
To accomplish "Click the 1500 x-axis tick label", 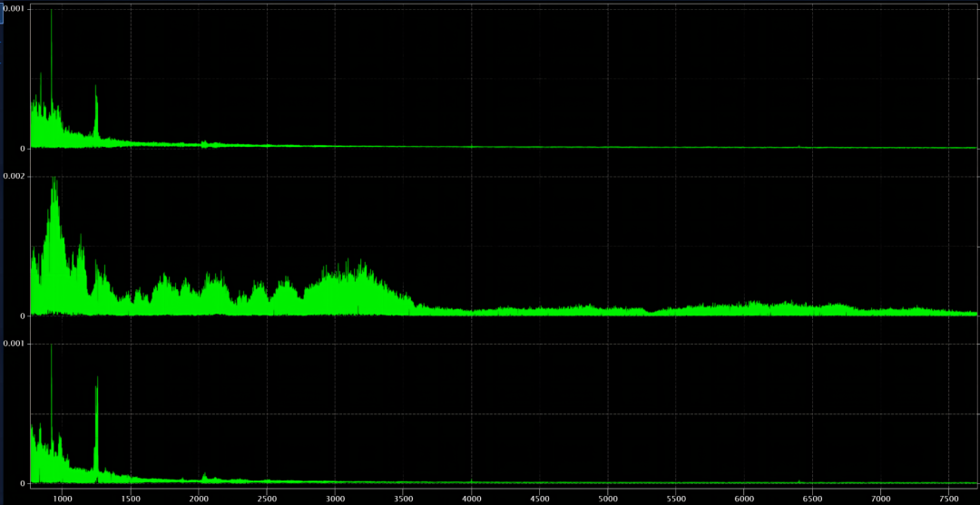I will click(130, 499).
